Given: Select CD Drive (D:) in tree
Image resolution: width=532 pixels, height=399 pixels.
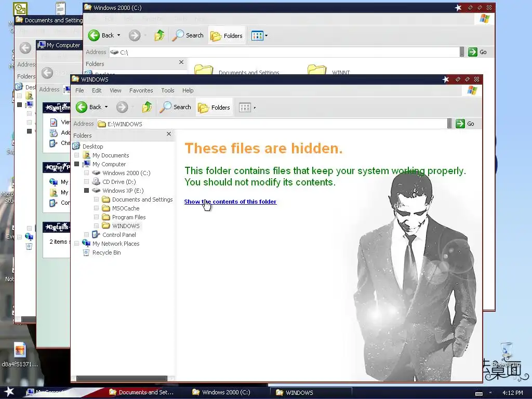Looking at the screenshot, I should pyautogui.click(x=119, y=182).
